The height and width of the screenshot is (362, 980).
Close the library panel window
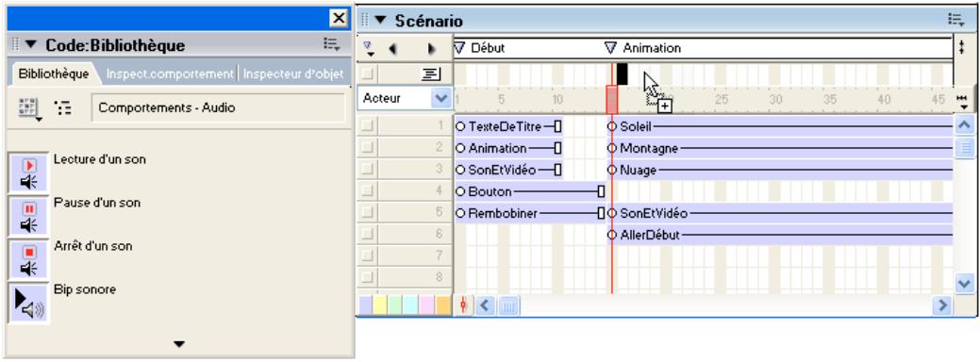(338, 19)
